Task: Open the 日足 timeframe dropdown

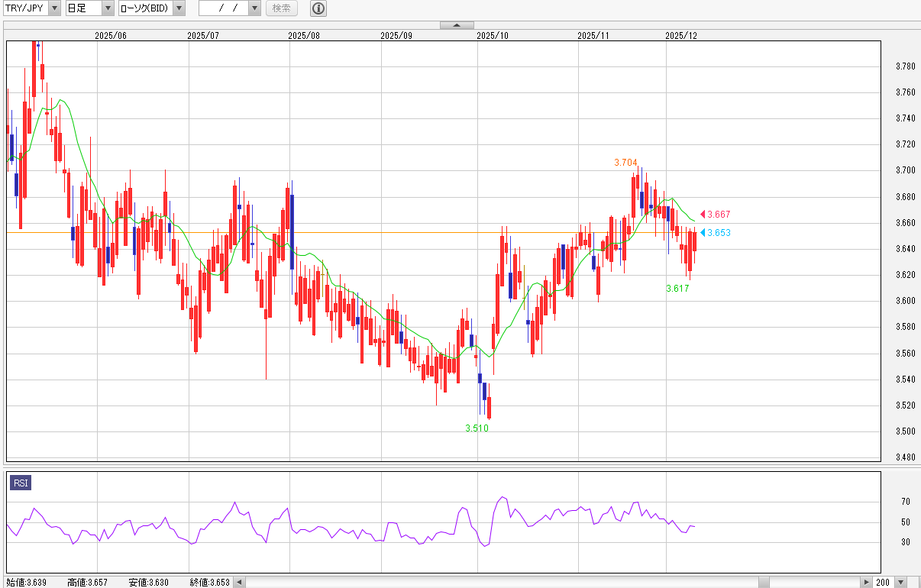Action: (108, 8)
